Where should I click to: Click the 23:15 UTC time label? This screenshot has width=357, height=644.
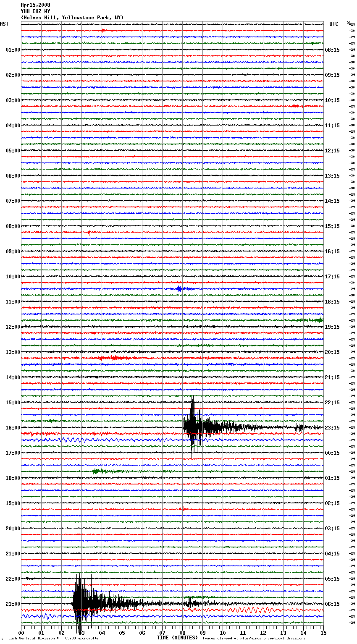[x=332, y=428]
